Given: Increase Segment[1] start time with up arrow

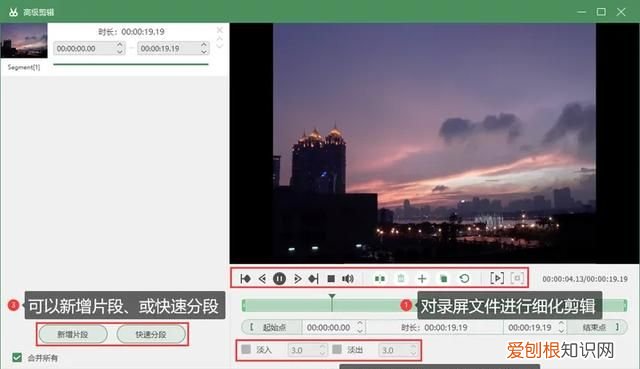Looking at the screenshot, I should [x=120, y=44].
